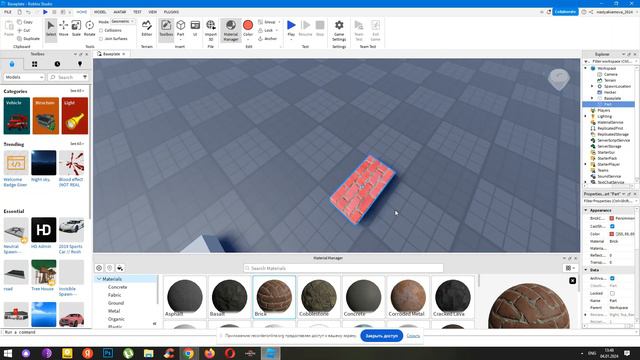Expand the Baseplate tree node
Viewport: 640px width, 360px height.
click(592, 98)
